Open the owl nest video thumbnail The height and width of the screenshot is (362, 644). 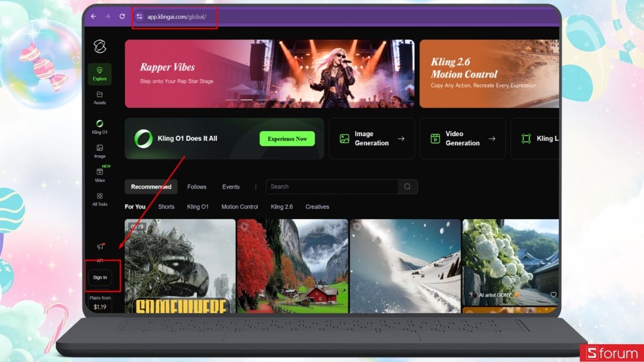click(180, 265)
